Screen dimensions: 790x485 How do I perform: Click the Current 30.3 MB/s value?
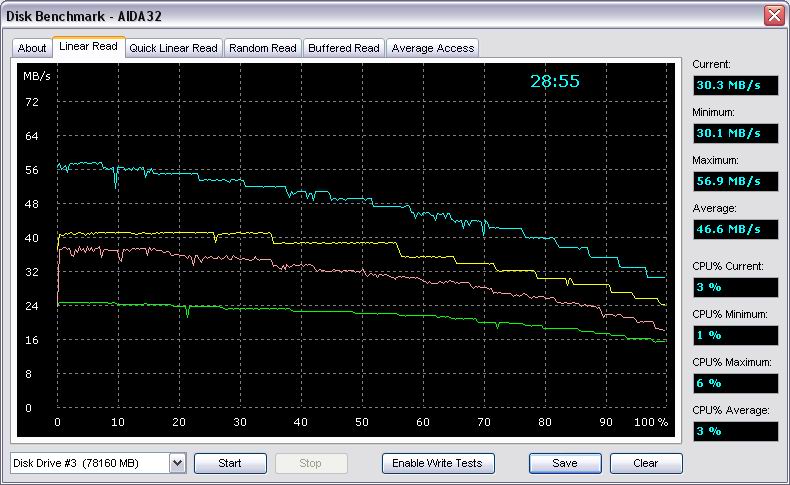pos(736,85)
